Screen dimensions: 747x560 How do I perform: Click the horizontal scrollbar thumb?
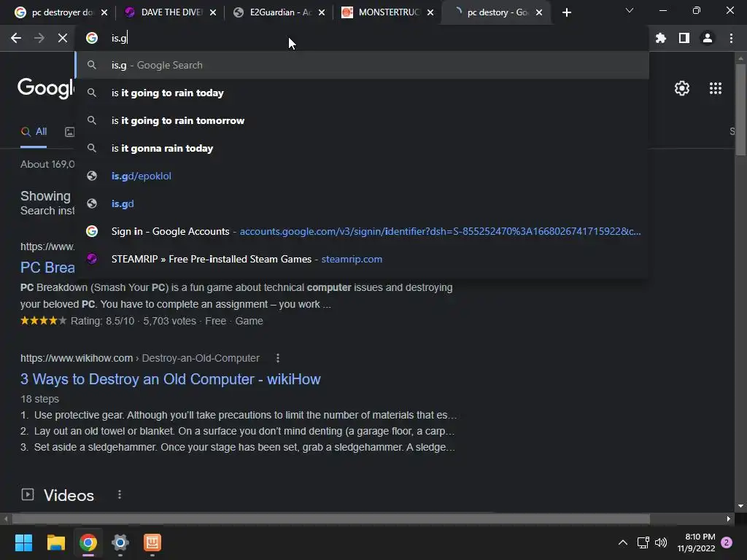(330, 518)
